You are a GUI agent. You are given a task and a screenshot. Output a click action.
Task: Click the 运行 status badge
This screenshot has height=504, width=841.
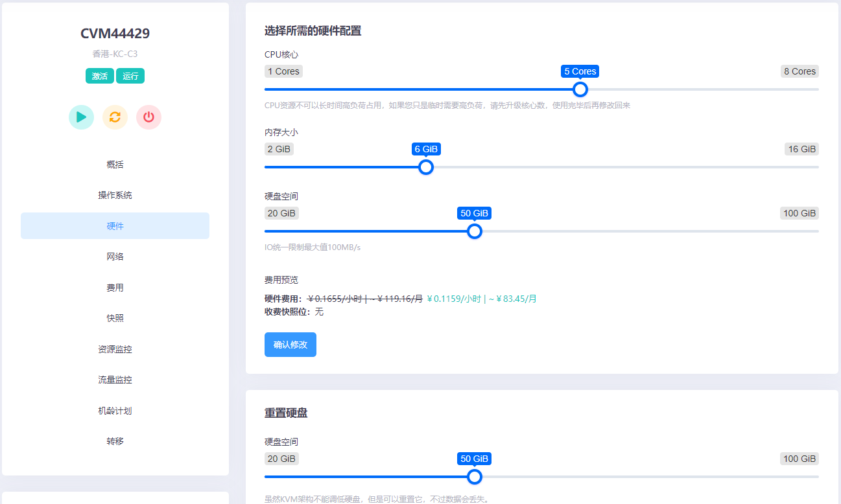click(x=130, y=76)
